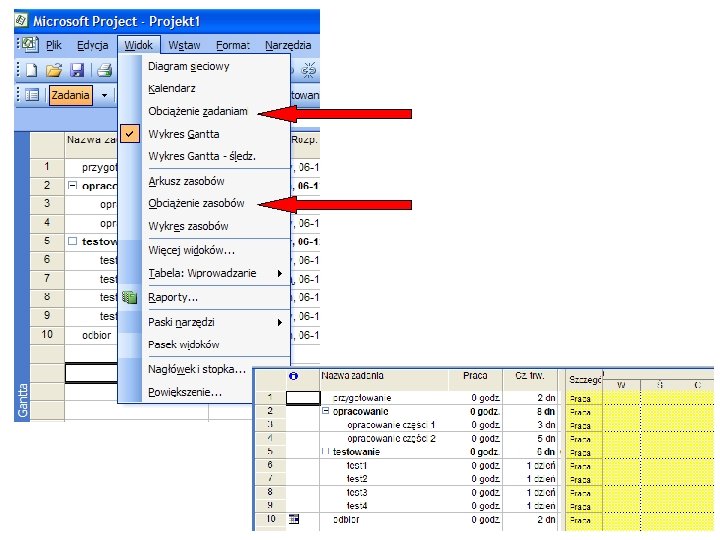Screen dimensions: 720x540
Task: Open Raporty from Widok menu
Action: pos(173,297)
